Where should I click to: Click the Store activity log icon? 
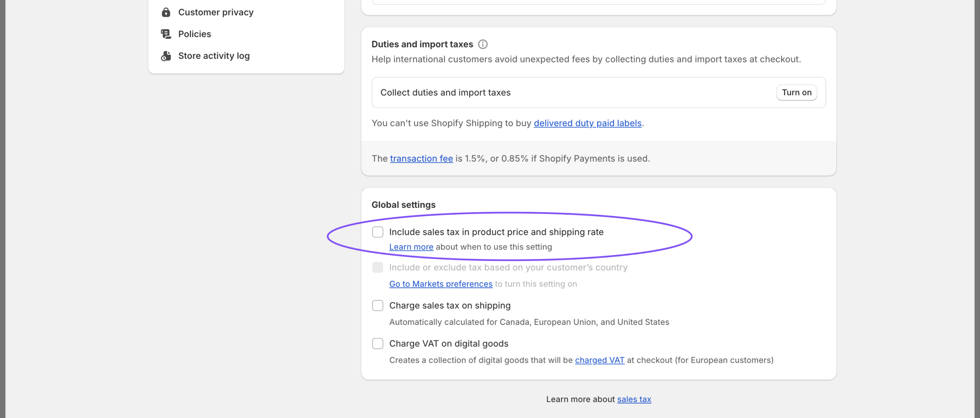pyautogui.click(x=166, y=56)
